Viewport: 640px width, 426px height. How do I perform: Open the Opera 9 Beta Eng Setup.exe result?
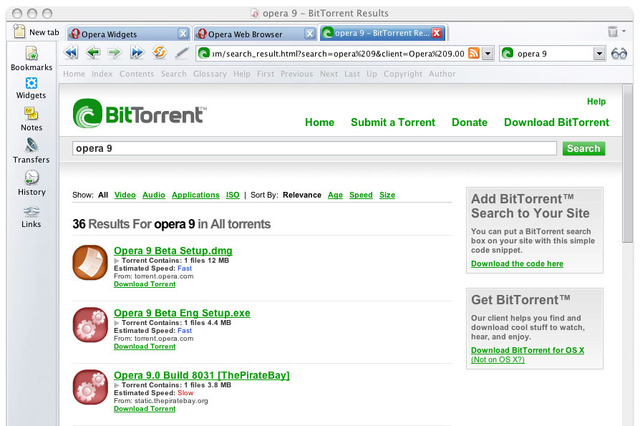[182, 313]
